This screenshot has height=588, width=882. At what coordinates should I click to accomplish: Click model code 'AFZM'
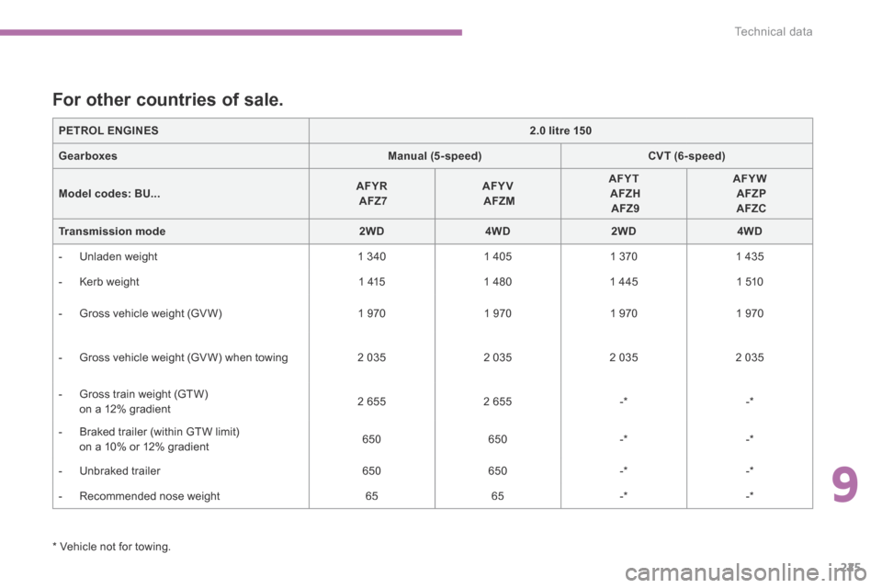tap(499, 201)
